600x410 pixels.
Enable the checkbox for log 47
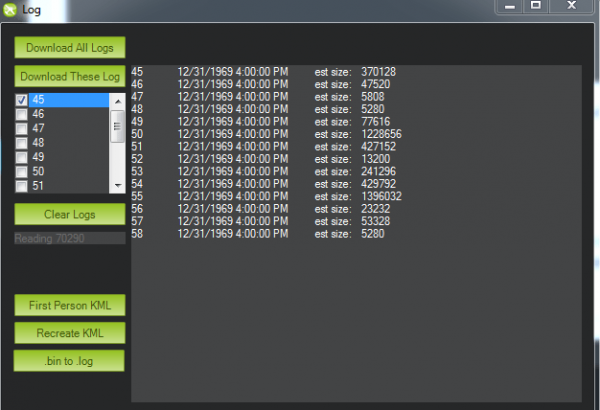(21, 129)
